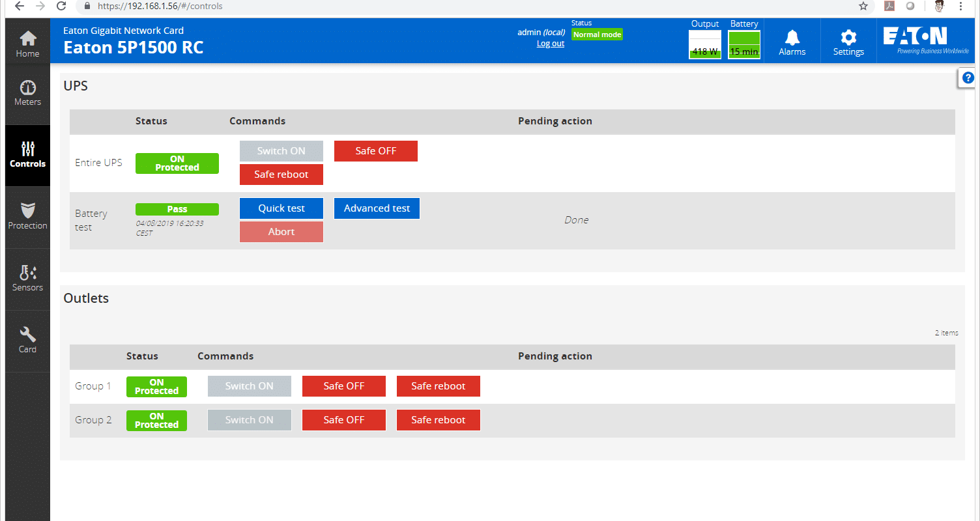The height and width of the screenshot is (521, 980).
Task: Click the browser forward arrow
Action: coord(40,6)
